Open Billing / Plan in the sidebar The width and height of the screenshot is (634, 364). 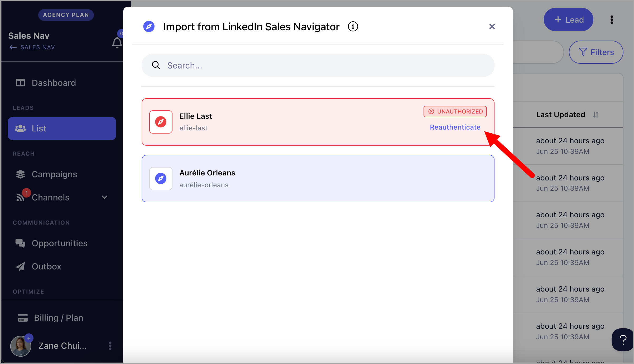[58, 318]
